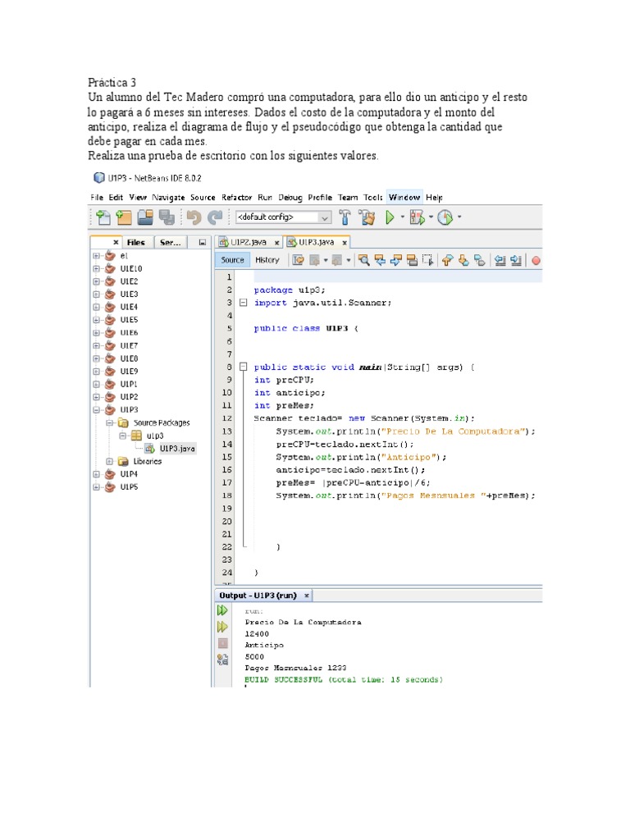630x840 pixels.
Task: Click the Profile Project clock icon
Action: [445, 217]
